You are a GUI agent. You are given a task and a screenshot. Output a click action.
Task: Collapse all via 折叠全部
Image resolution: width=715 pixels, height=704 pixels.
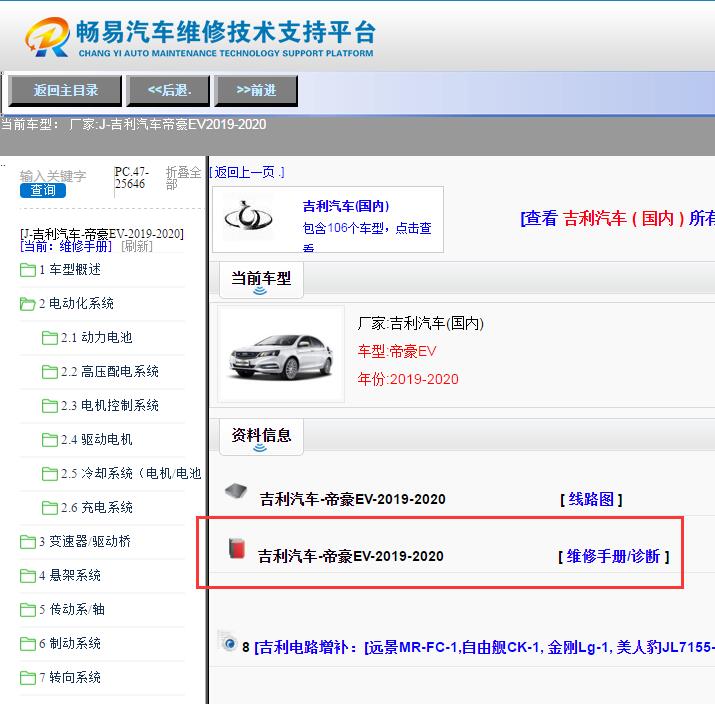pyautogui.click(x=183, y=178)
